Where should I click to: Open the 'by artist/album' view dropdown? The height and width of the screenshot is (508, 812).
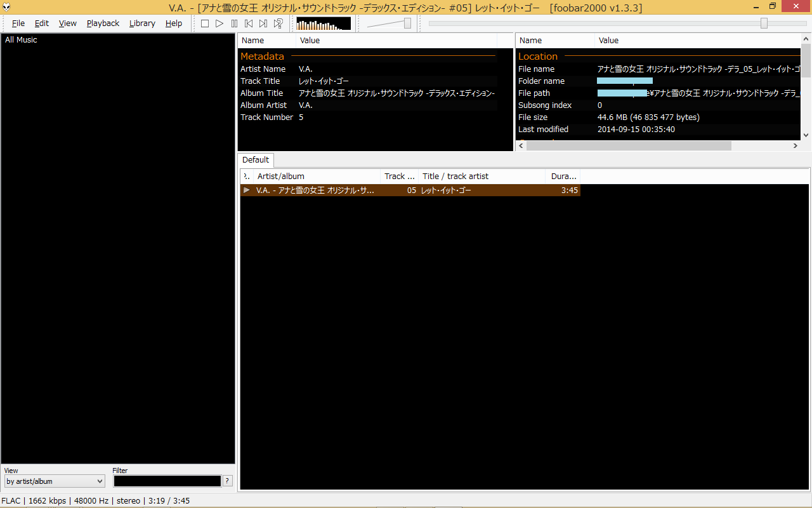click(x=54, y=481)
